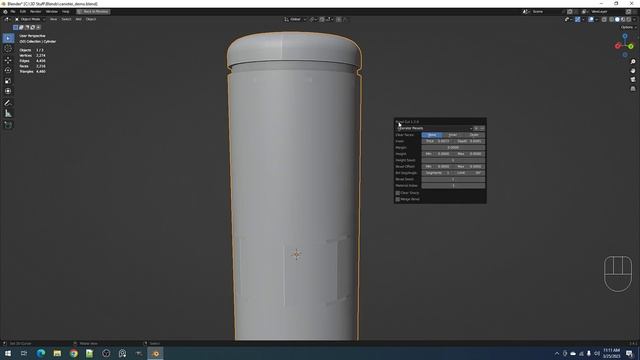Open the overlays settings dropdown arrow
Screen dimensions: 640x360
click(x=596, y=19)
